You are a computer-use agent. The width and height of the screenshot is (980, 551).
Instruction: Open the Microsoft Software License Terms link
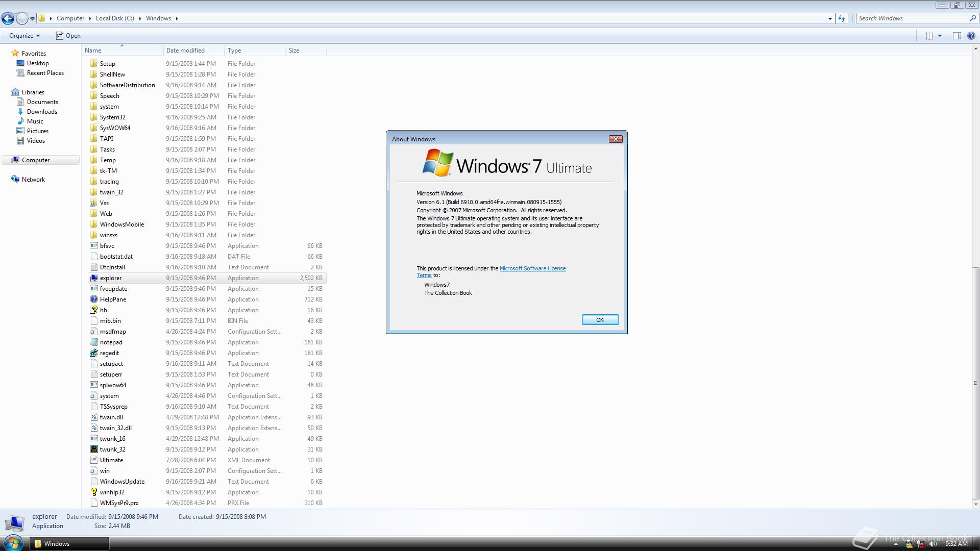pyautogui.click(x=532, y=269)
